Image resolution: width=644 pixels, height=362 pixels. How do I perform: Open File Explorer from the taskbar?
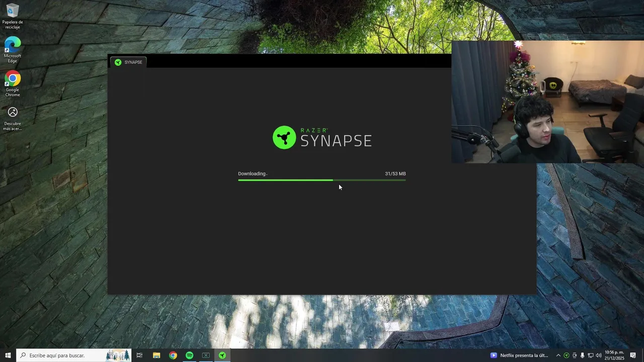[x=156, y=355]
